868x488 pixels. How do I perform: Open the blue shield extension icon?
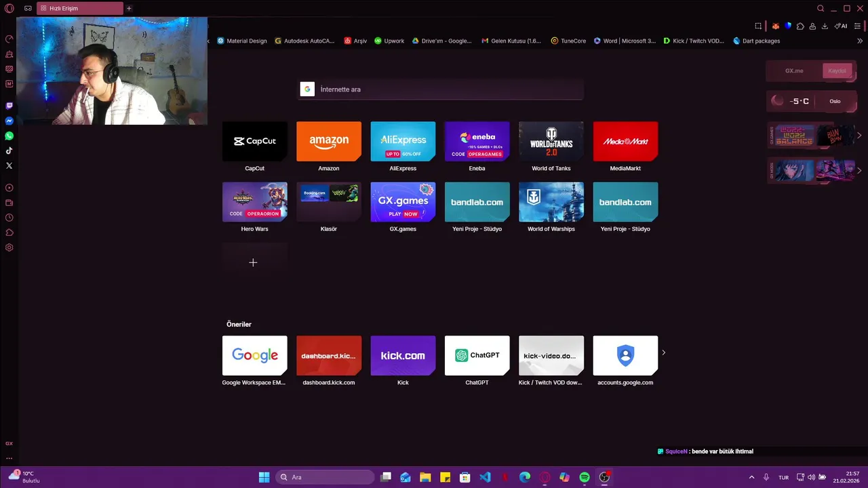click(x=788, y=26)
